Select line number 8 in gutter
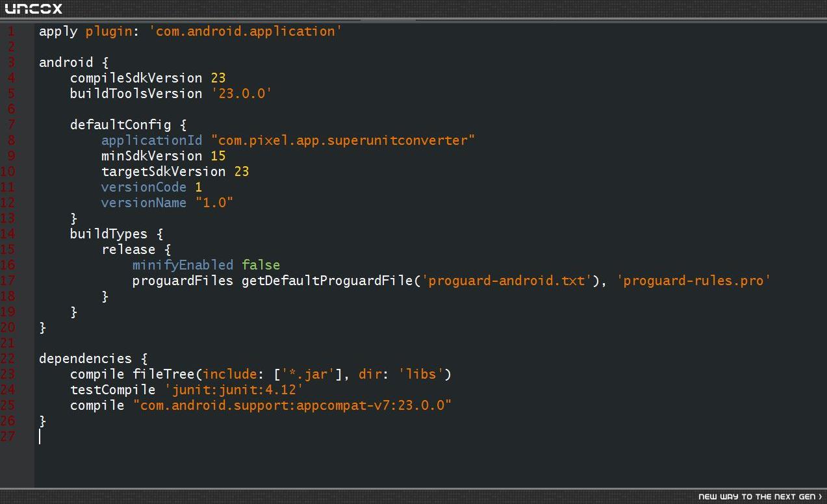This screenshot has width=827, height=504. tap(11, 140)
